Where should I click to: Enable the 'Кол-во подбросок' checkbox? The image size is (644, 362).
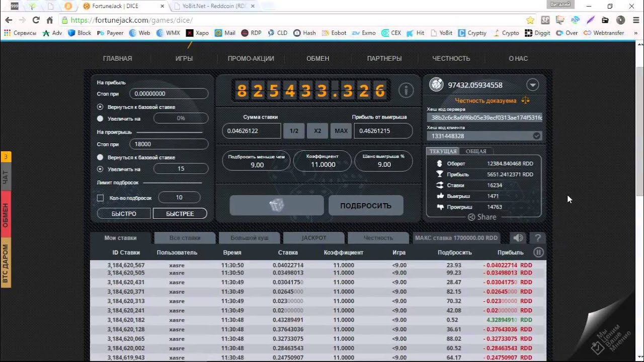coord(100,198)
